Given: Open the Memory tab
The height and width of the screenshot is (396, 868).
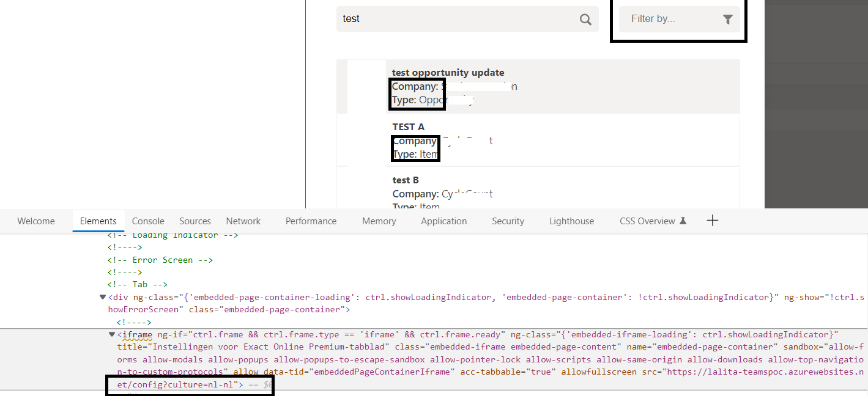Looking at the screenshot, I should (x=379, y=221).
